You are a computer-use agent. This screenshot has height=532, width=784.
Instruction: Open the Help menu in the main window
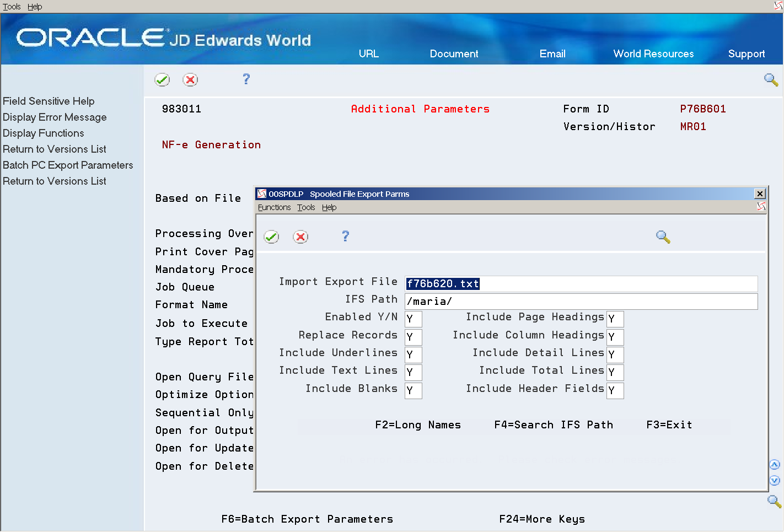click(x=35, y=7)
